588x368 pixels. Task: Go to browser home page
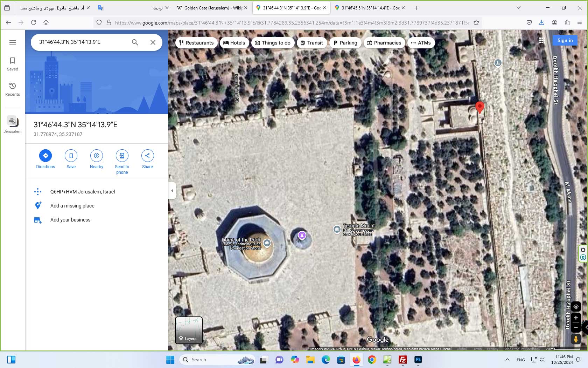pos(46,22)
